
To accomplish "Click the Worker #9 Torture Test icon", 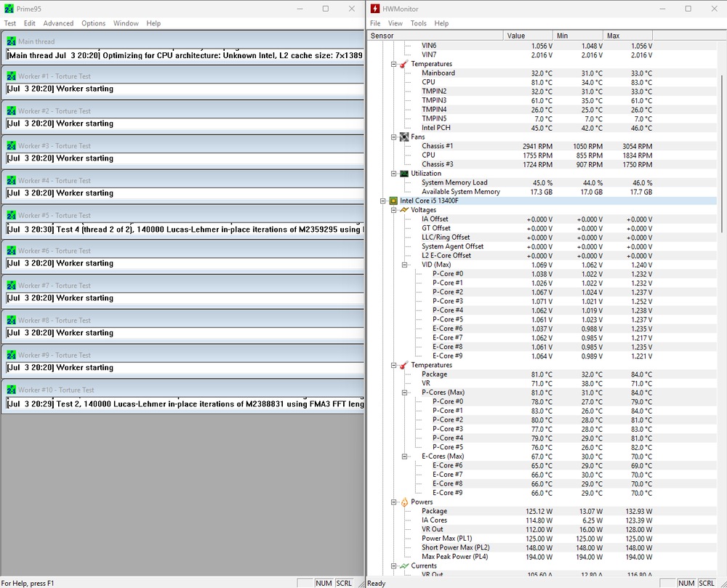I will [x=11, y=355].
